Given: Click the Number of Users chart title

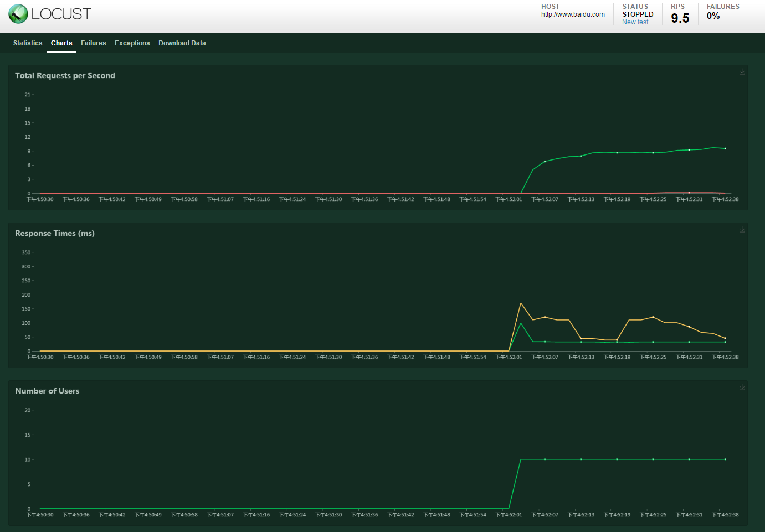Looking at the screenshot, I should coord(47,391).
